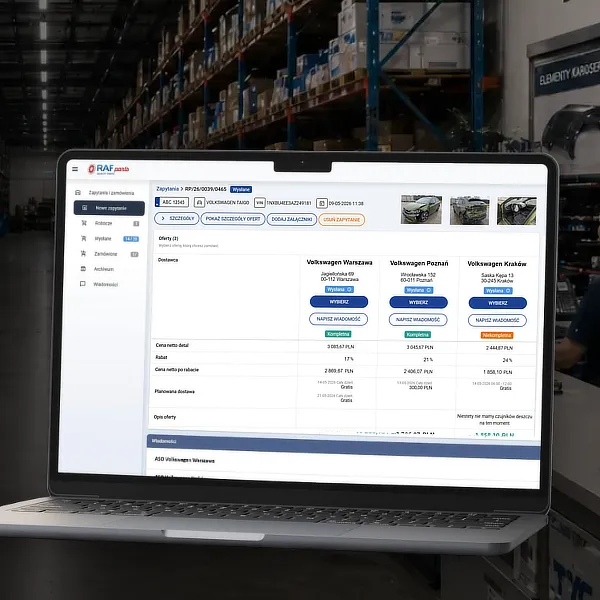Click the Zapytania breadcrumb link

click(x=167, y=189)
